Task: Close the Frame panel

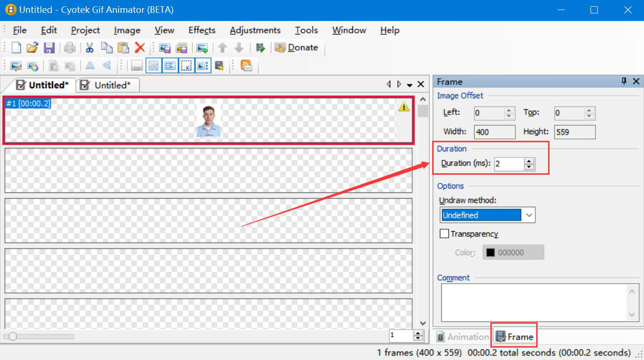Action: coord(636,82)
